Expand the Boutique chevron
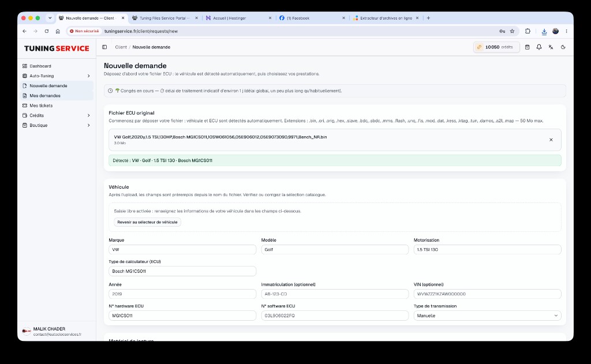Image resolution: width=591 pixels, height=364 pixels. (x=88, y=125)
